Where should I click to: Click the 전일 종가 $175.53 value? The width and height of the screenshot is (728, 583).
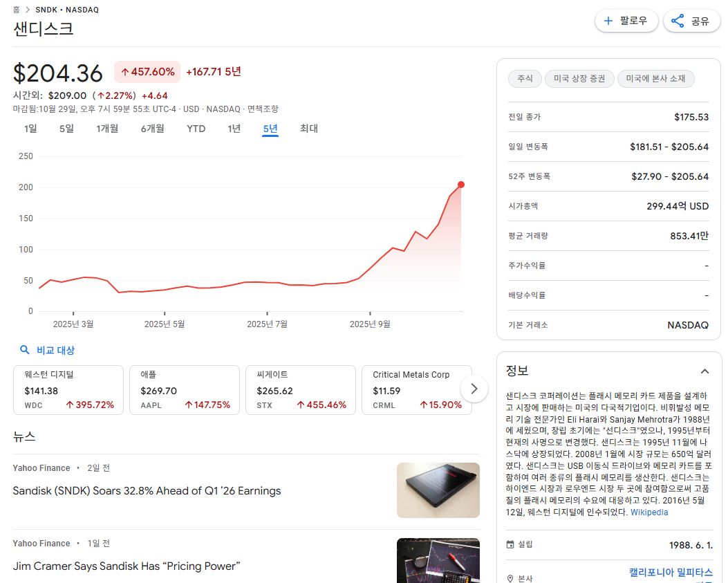[691, 117]
